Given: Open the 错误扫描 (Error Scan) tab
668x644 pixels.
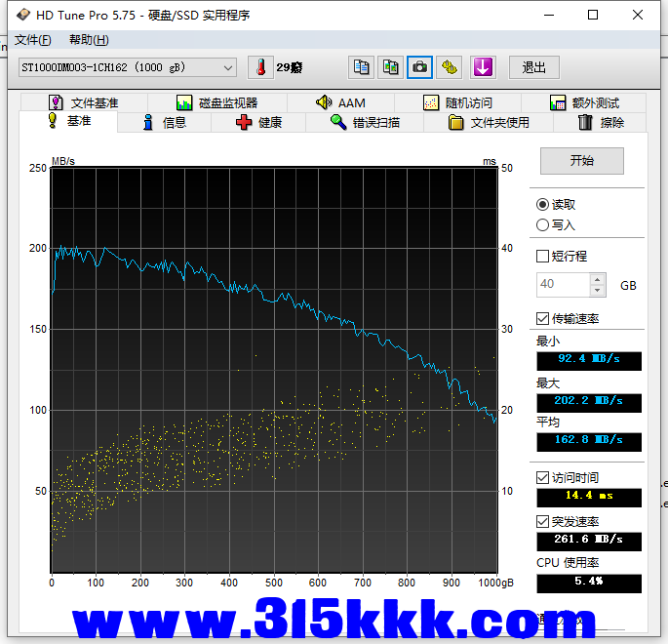Looking at the screenshot, I should tap(365, 122).
